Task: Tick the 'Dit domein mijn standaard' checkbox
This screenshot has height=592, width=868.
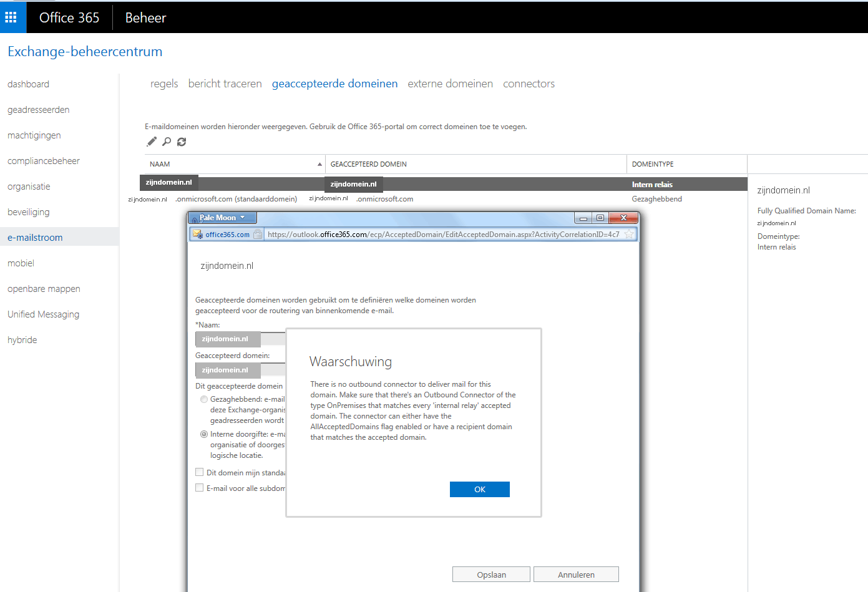Action: (200, 472)
